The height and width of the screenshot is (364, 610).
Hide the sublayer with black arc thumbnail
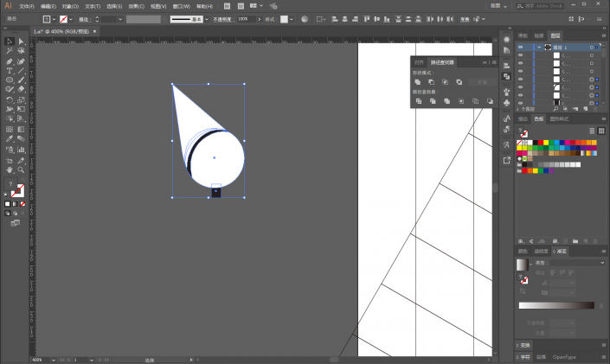(x=520, y=87)
